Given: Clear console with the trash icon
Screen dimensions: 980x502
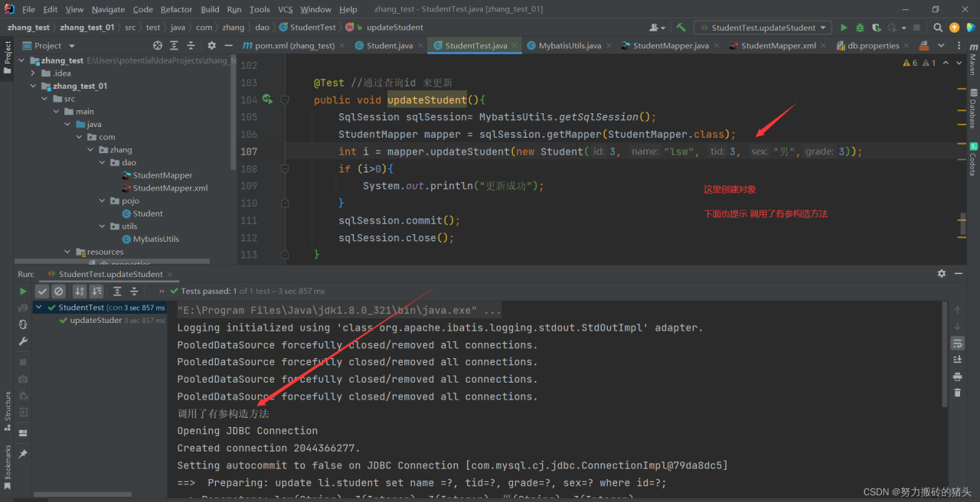Looking at the screenshot, I should [957, 393].
